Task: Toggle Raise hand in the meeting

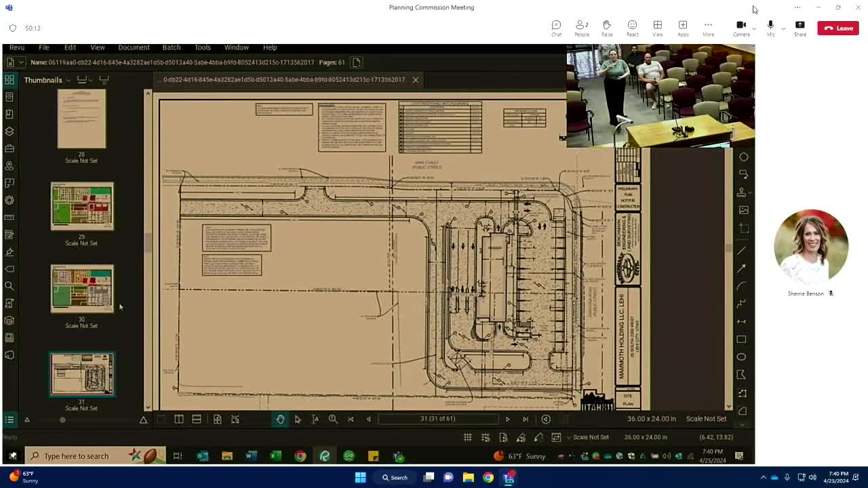Action: pos(607,28)
